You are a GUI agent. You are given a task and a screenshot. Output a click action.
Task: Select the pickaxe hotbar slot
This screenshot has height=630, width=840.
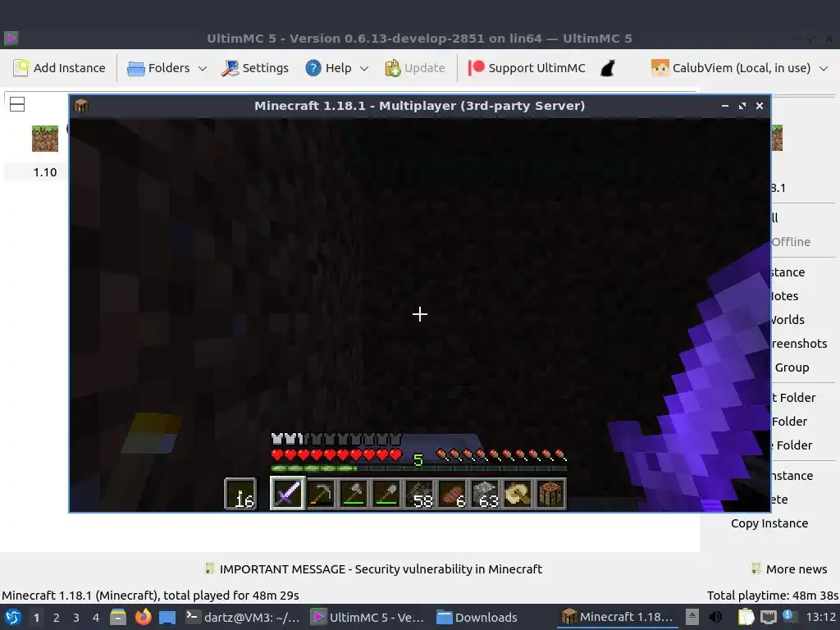(321, 493)
